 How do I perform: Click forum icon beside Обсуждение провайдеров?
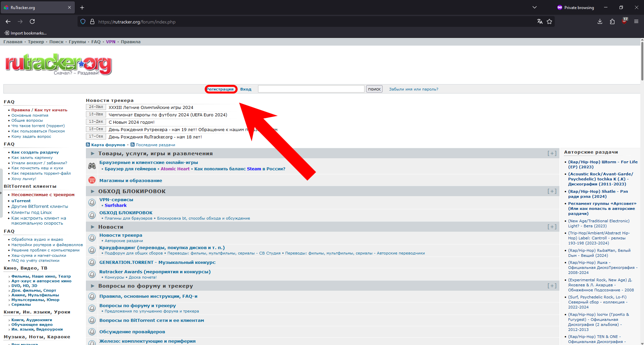[x=92, y=332]
